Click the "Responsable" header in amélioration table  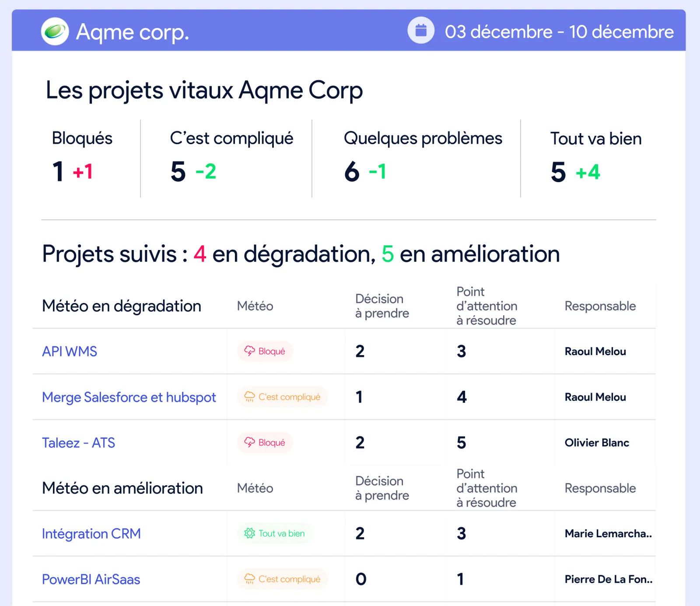tap(600, 488)
